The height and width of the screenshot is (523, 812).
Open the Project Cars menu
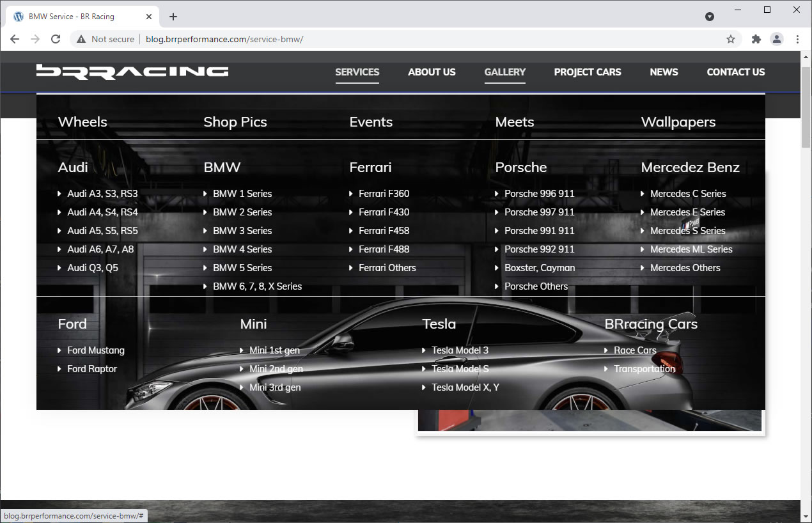pos(587,72)
